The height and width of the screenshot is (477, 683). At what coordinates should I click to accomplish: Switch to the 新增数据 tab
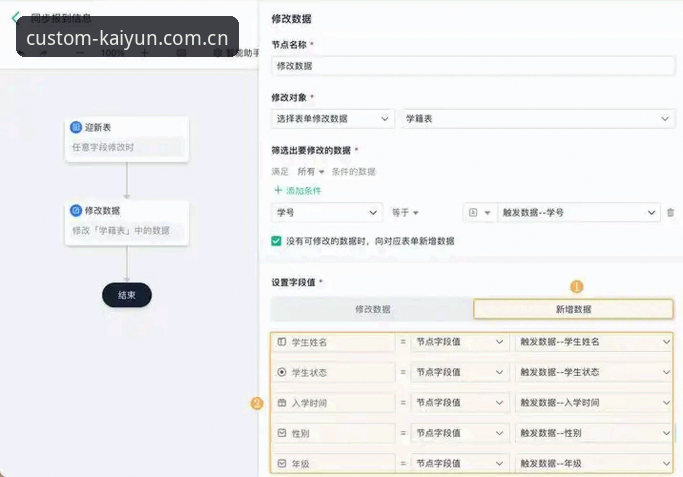573,309
